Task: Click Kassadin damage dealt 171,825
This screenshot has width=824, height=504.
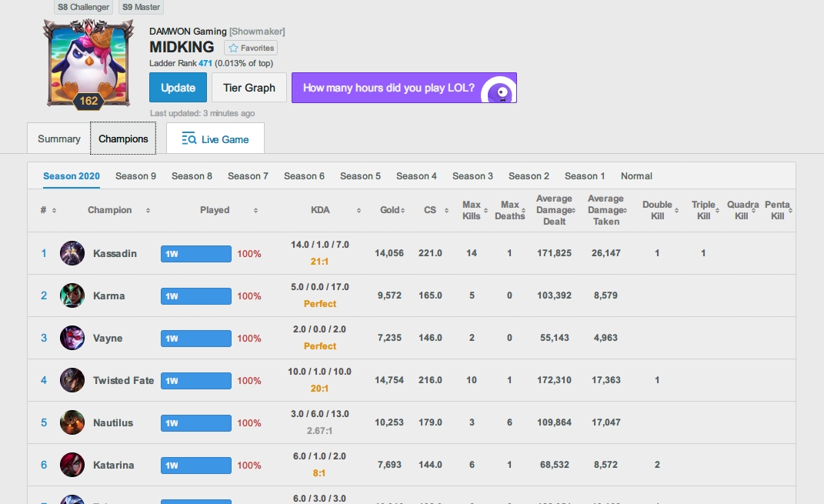Action: click(554, 253)
